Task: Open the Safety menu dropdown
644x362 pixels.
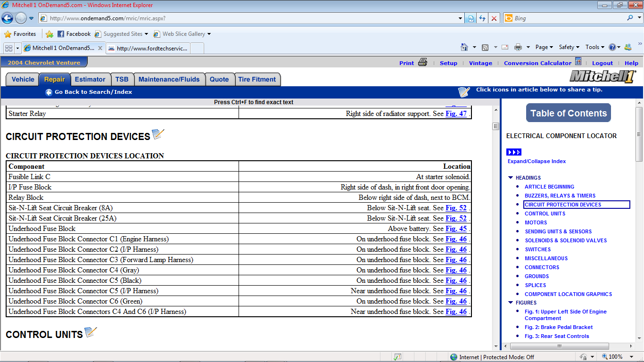Action: (x=569, y=47)
